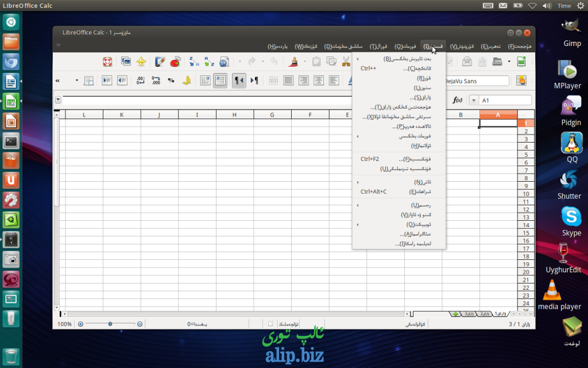Click the Clone Formatting paintbrush icon
The width and height of the screenshot is (588, 368).
294,62
